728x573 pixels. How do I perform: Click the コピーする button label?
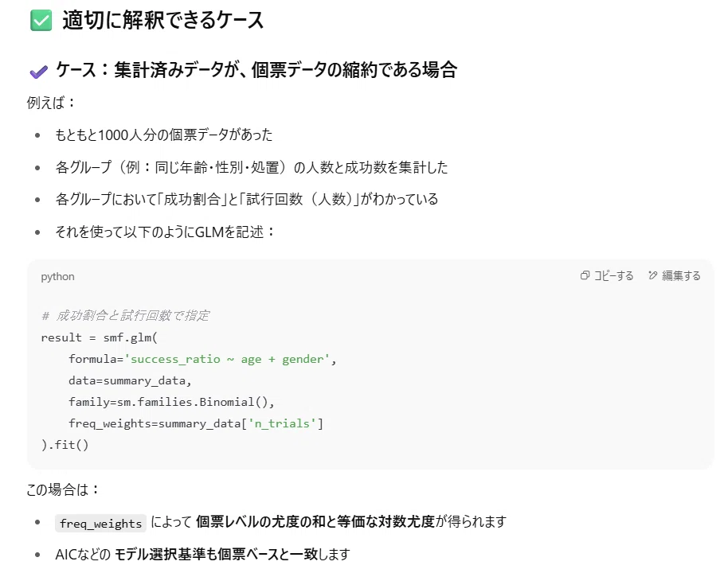[x=614, y=275]
